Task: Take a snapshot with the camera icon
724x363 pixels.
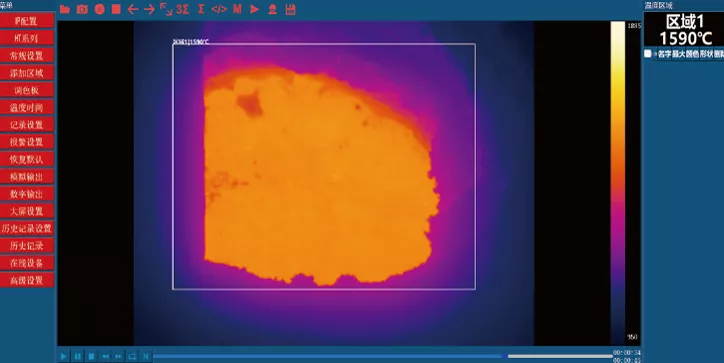Action: tap(82, 9)
